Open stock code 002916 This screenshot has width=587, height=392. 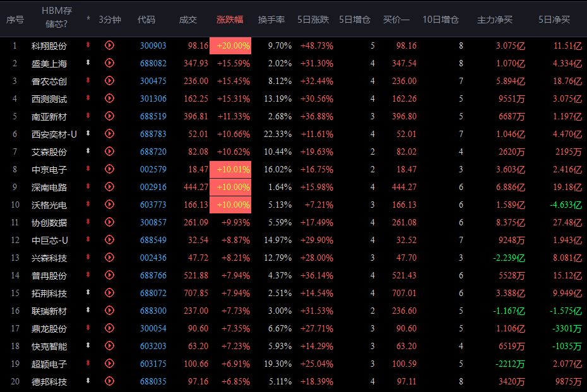point(153,187)
